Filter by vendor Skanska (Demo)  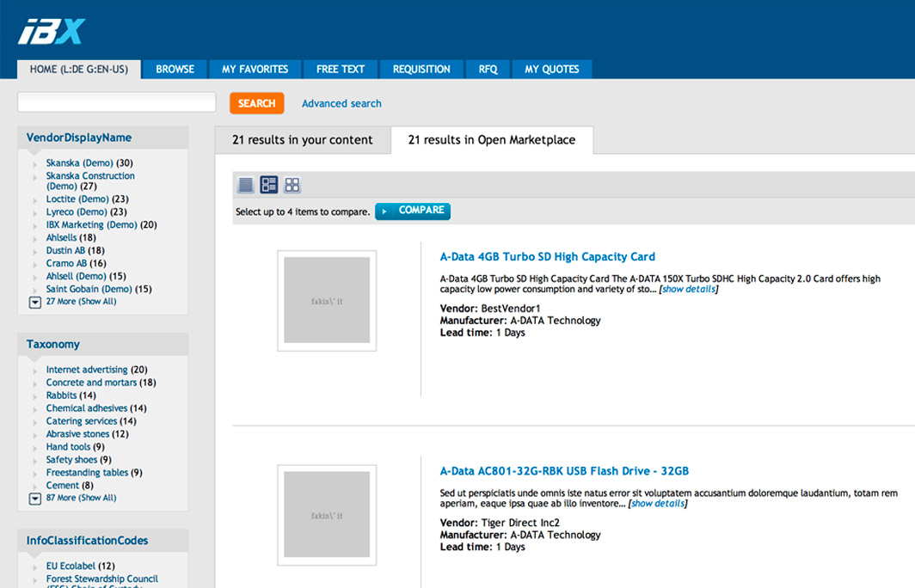[x=79, y=162]
